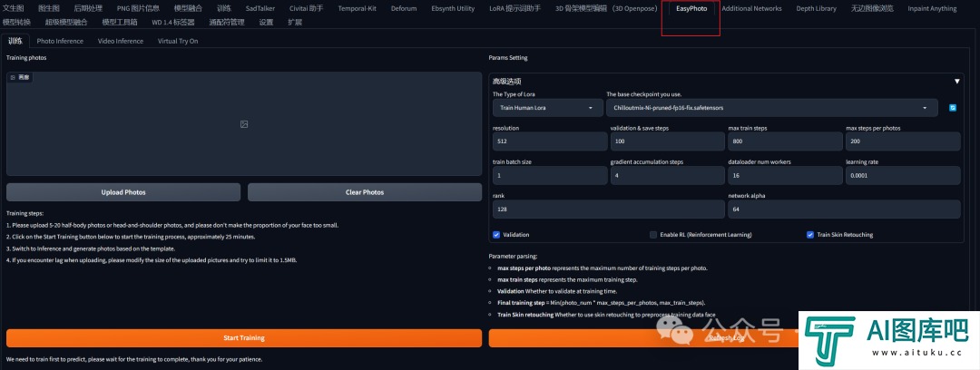Select the 训练 sub-tab beside Photo Inference
Screen dimensions: 980x370
tap(15, 41)
